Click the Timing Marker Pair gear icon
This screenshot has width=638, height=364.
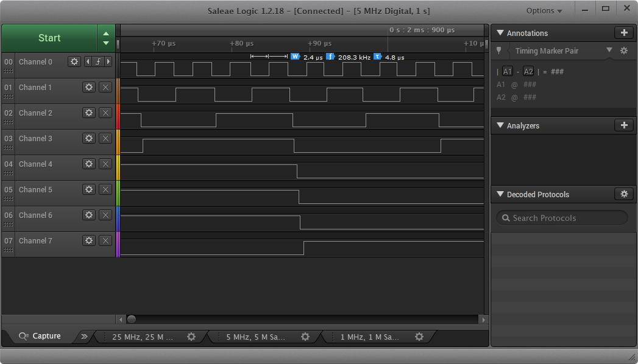coord(624,51)
